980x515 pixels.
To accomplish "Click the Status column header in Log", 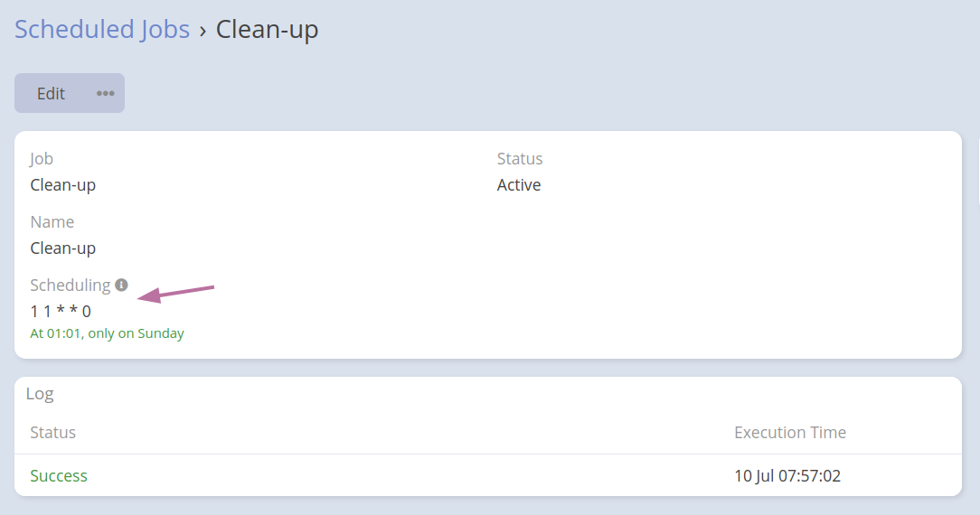I will click(52, 433).
